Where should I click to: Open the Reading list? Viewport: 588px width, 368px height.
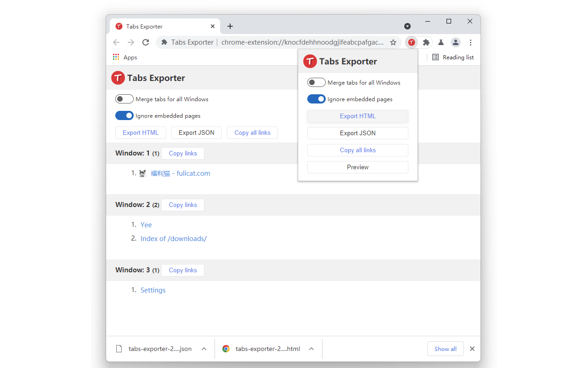click(453, 57)
